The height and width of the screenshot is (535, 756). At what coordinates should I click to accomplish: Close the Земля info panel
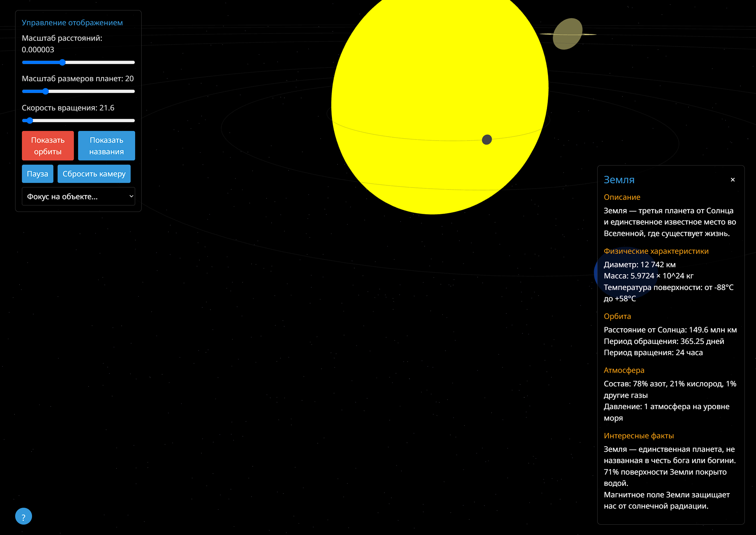coord(733,180)
